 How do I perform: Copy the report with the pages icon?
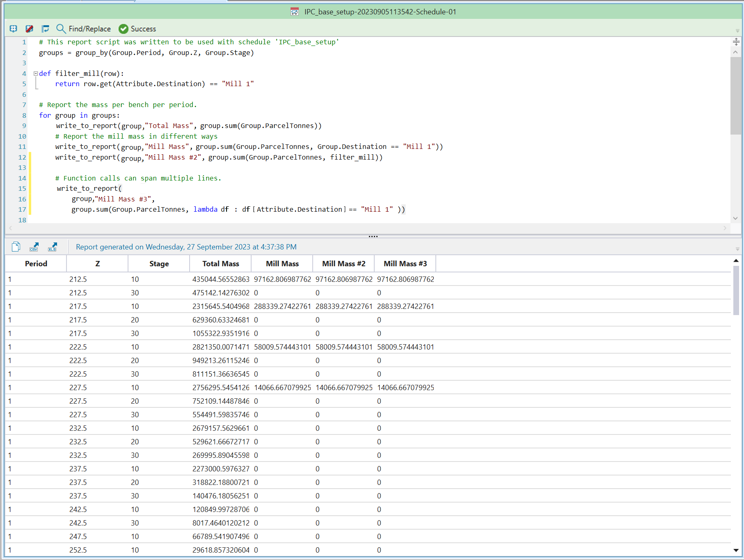16,247
